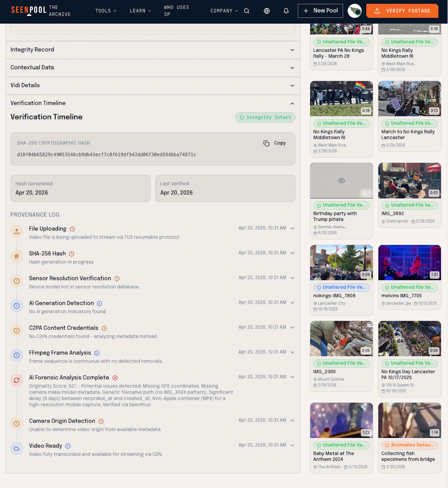Click the File Uploading upload icon
The height and width of the screenshot is (488, 448).
(x=17, y=232)
